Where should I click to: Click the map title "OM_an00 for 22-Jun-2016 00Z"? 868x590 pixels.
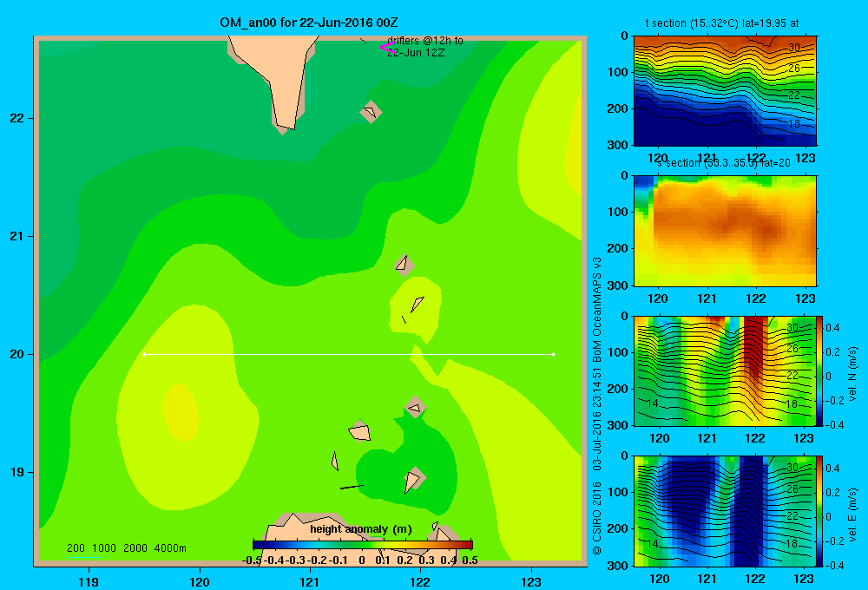click(x=308, y=23)
